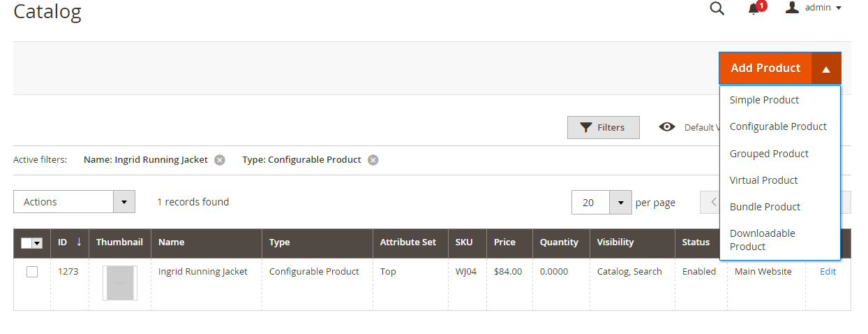The width and height of the screenshot is (868, 334).
Task: Open the admin user account menu
Action: click(x=814, y=8)
